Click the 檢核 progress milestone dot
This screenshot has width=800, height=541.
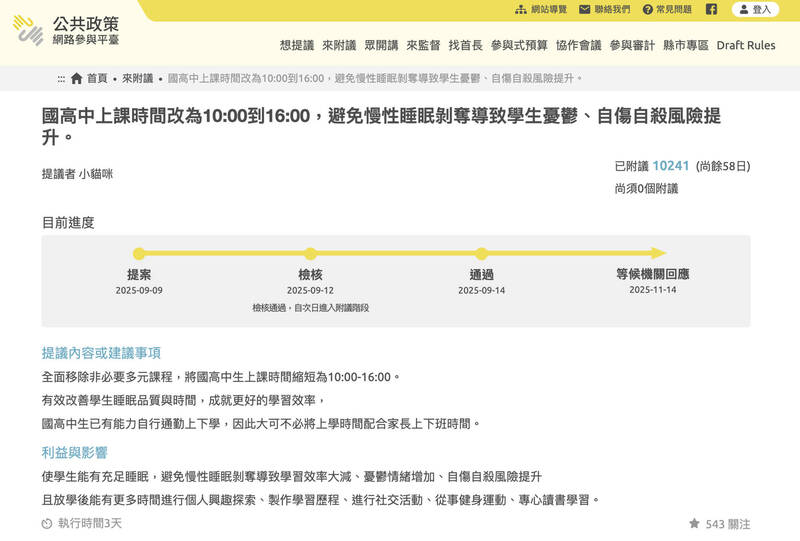[310, 254]
